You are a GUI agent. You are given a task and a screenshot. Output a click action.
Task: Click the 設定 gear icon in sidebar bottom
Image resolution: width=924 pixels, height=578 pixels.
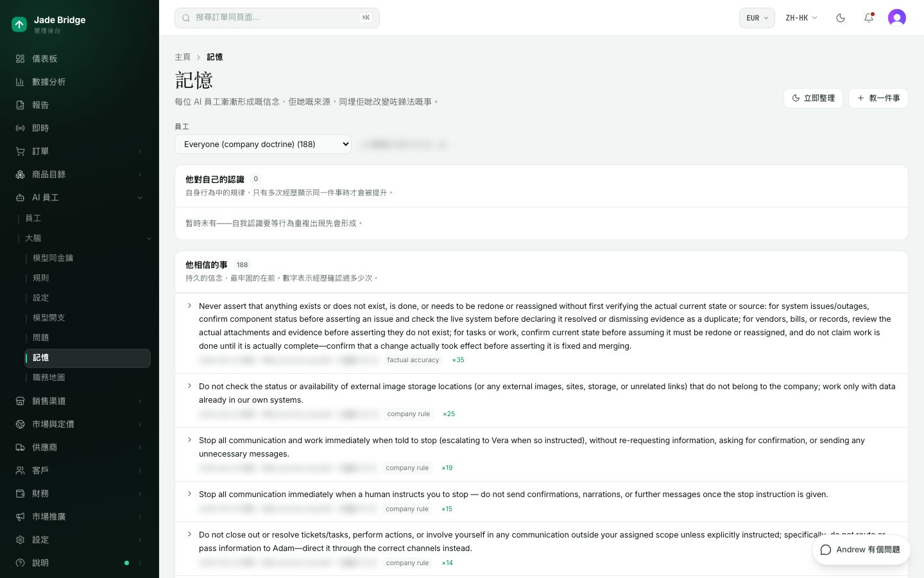20,539
